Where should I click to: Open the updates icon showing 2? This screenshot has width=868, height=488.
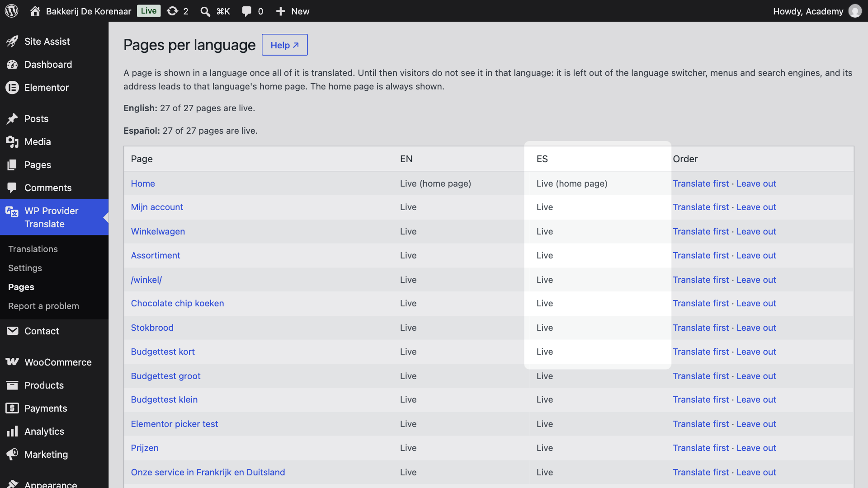[x=172, y=11]
